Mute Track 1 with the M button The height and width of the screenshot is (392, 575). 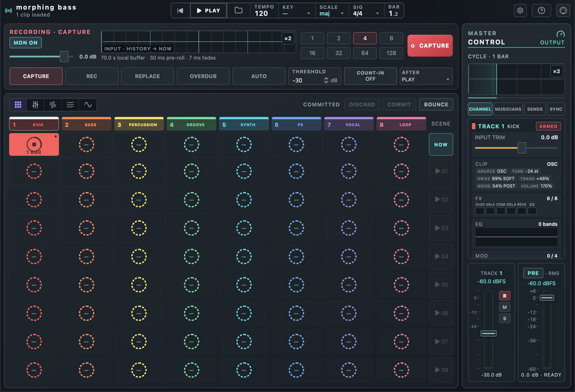(505, 307)
